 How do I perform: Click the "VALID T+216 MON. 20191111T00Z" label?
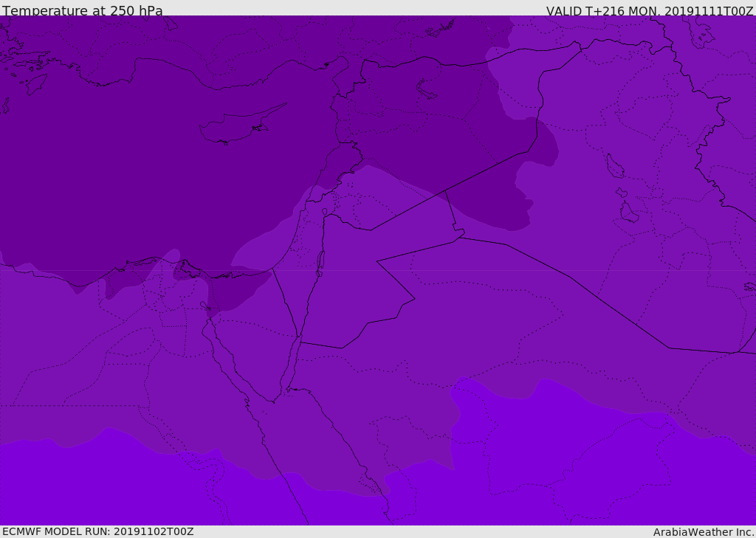coord(649,11)
